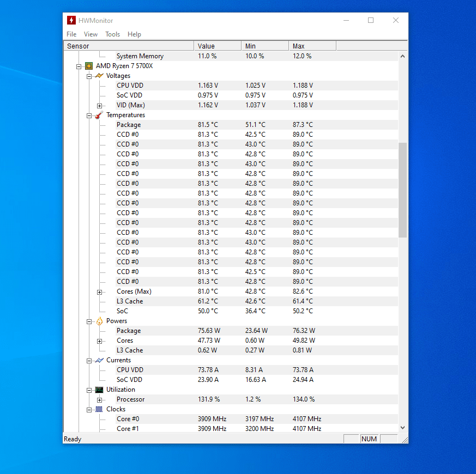
Task: Open the Help menu
Action: tap(134, 34)
